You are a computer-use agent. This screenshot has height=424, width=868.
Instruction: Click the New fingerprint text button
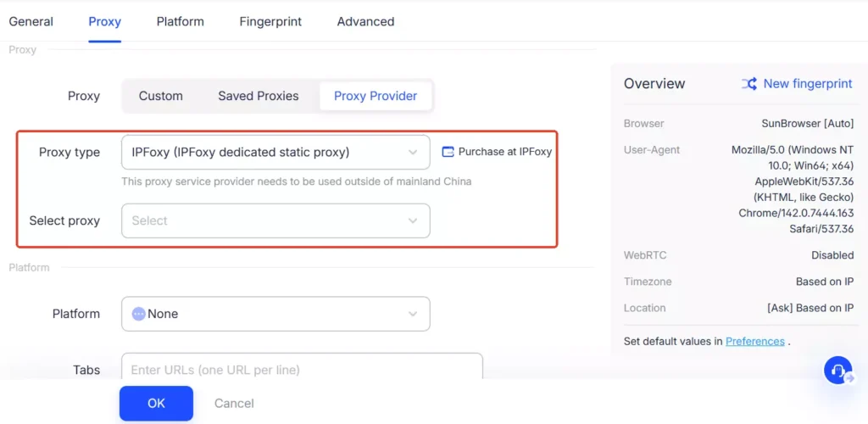coord(808,84)
